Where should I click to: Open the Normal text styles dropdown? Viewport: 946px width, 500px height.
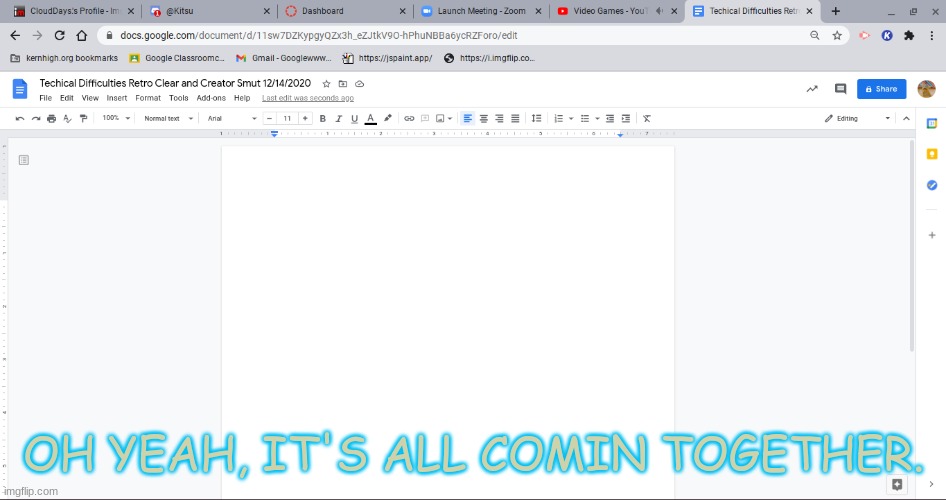(x=168, y=118)
